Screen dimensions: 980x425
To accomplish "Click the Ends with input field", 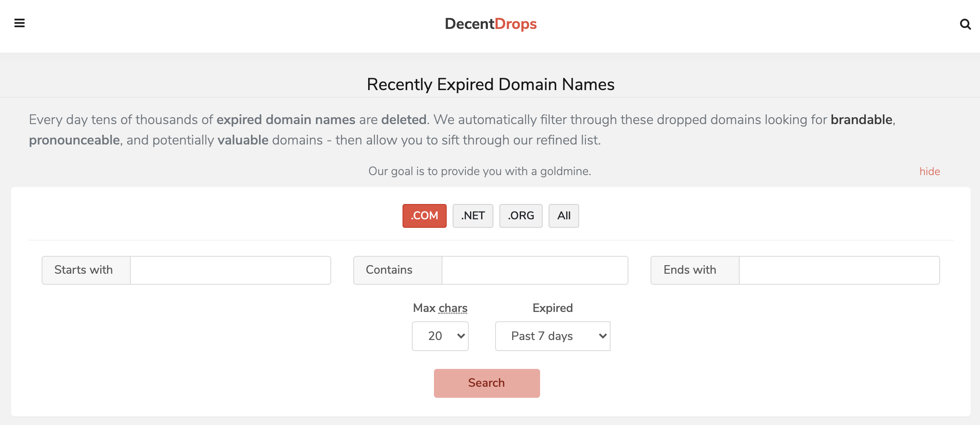I will tap(839, 270).
